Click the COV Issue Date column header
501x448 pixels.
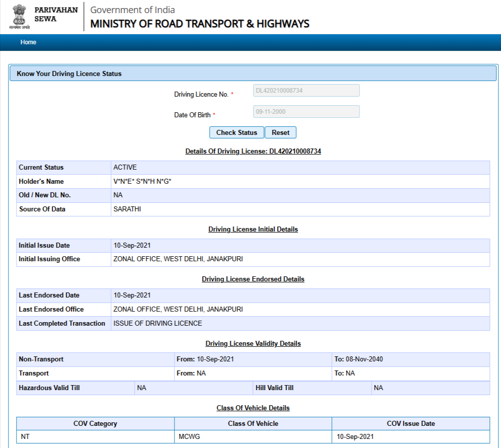click(410, 424)
